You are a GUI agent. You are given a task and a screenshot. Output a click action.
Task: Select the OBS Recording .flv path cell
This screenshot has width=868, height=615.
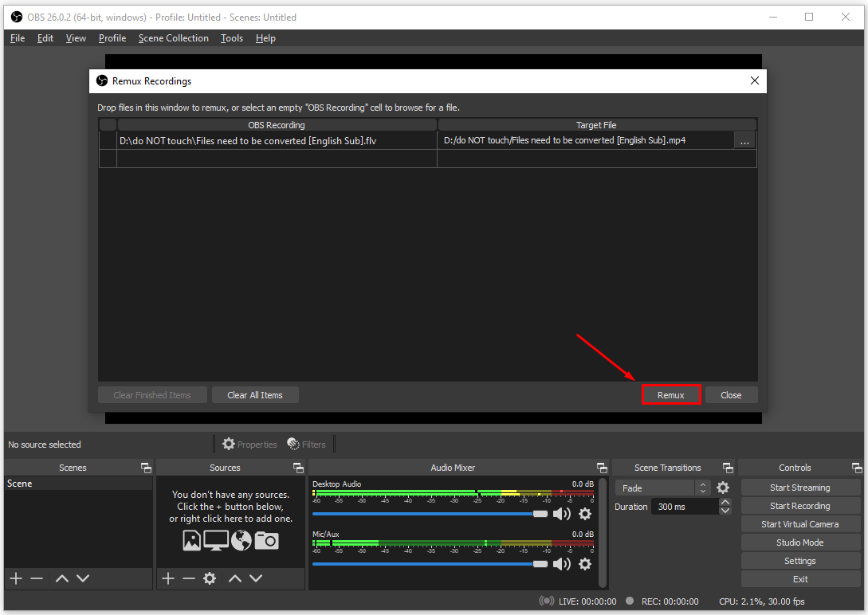277,140
